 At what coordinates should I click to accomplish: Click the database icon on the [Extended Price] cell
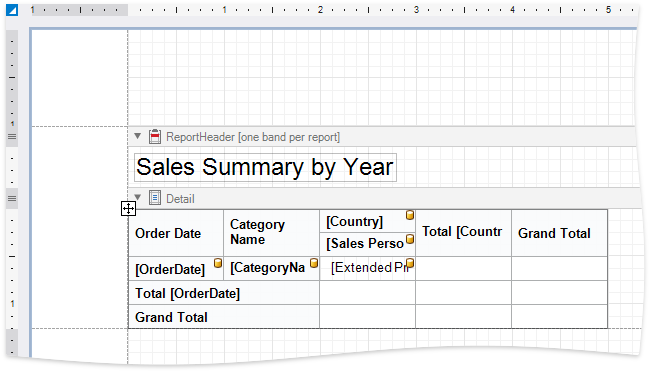[x=410, y=263]
